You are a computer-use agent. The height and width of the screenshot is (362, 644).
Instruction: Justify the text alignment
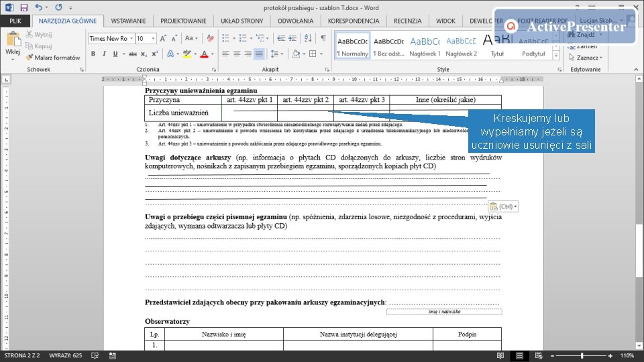(259, 54)
